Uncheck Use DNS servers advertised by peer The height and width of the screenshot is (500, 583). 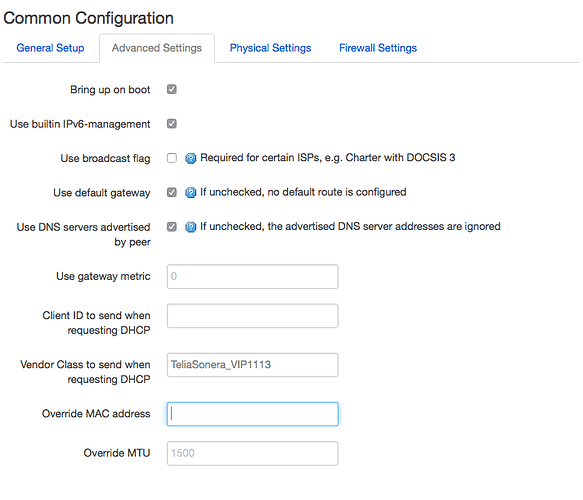(172, 226)
